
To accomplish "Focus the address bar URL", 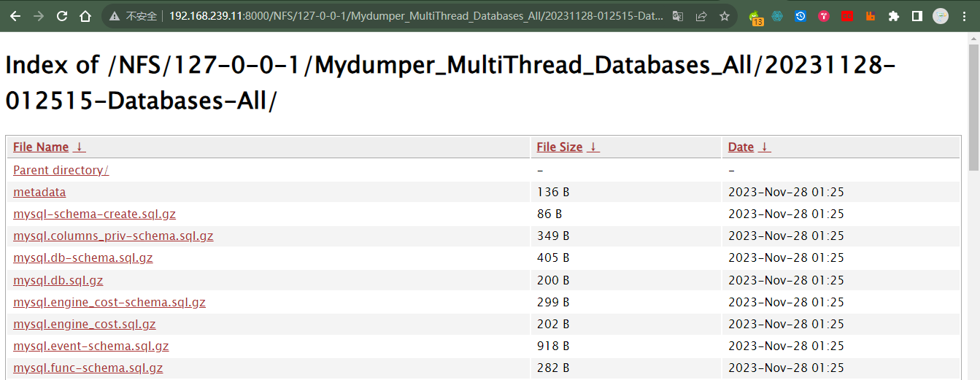I will tap(416, 16).
